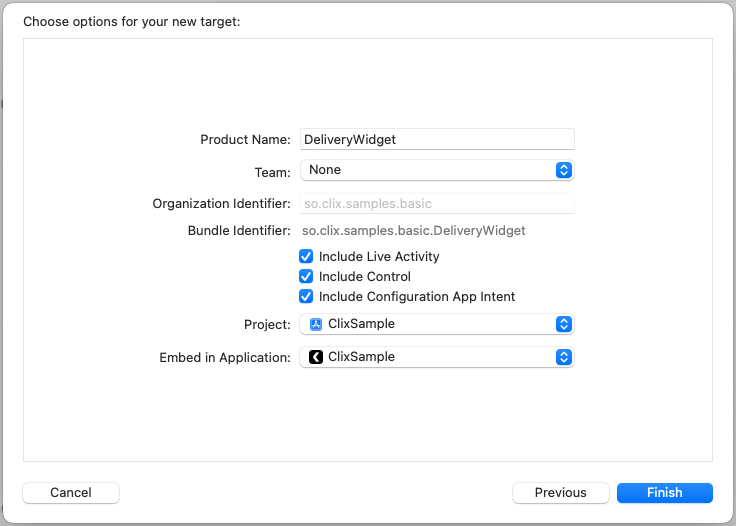
Task: Open the Team dropdown set to None
Action: point(437,170)
